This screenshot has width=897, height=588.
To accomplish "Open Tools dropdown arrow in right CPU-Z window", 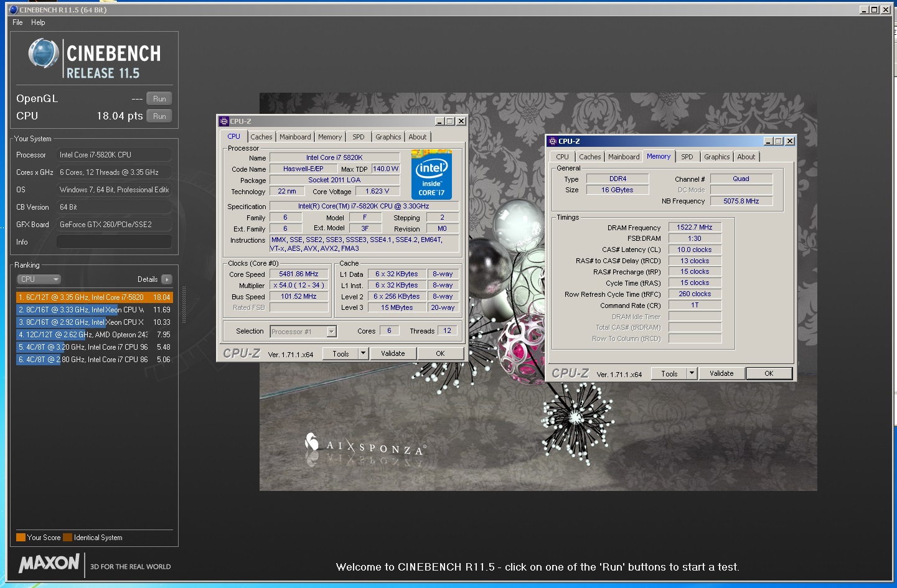I will (x=692, y=374).
